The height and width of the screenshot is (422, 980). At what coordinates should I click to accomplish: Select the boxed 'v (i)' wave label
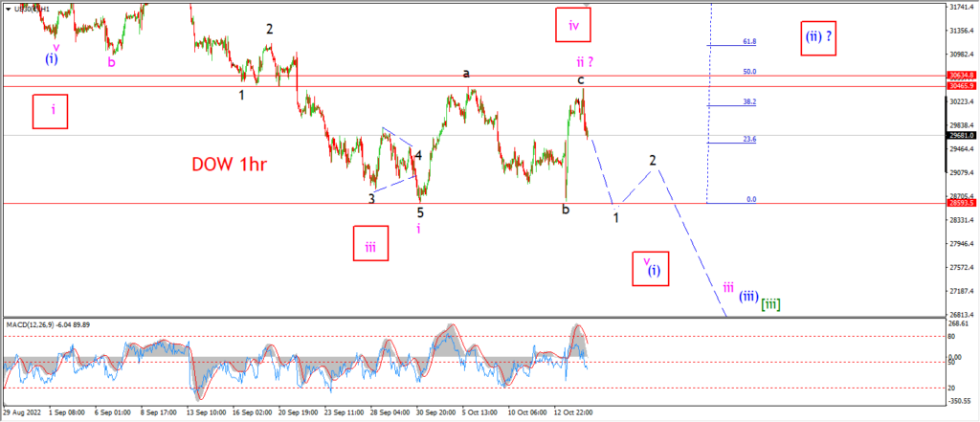click(x=650, y=269)
